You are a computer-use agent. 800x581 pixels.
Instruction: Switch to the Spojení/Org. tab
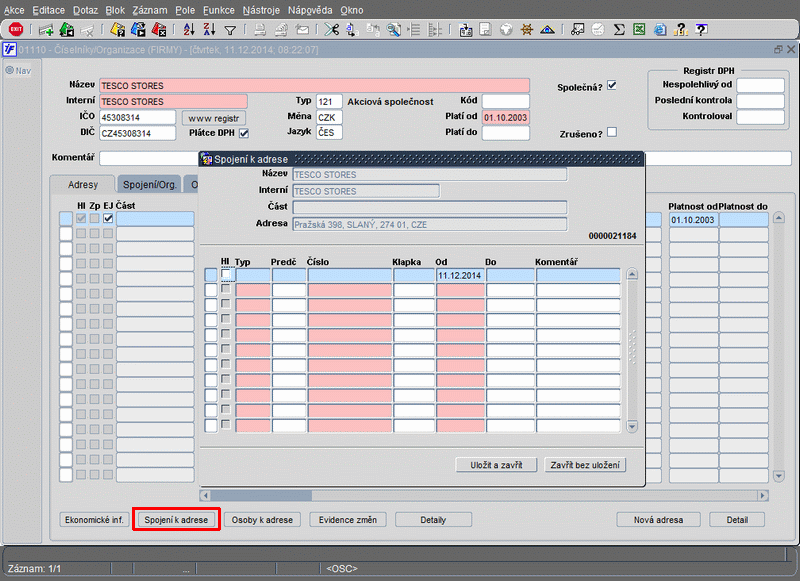click(x=149, y=185)
